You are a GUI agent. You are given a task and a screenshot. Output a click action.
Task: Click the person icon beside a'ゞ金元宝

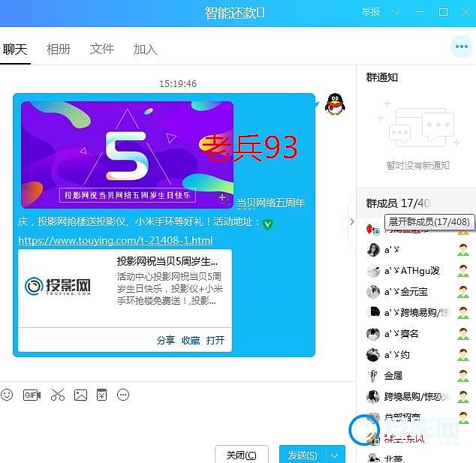(x=463, y=292)
